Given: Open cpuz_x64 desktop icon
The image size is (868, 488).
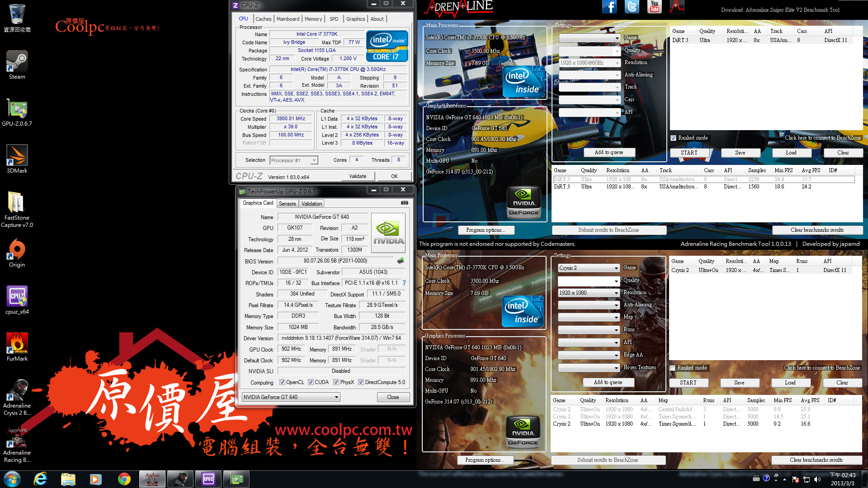Looking at the screenshot, I should 17,300.
